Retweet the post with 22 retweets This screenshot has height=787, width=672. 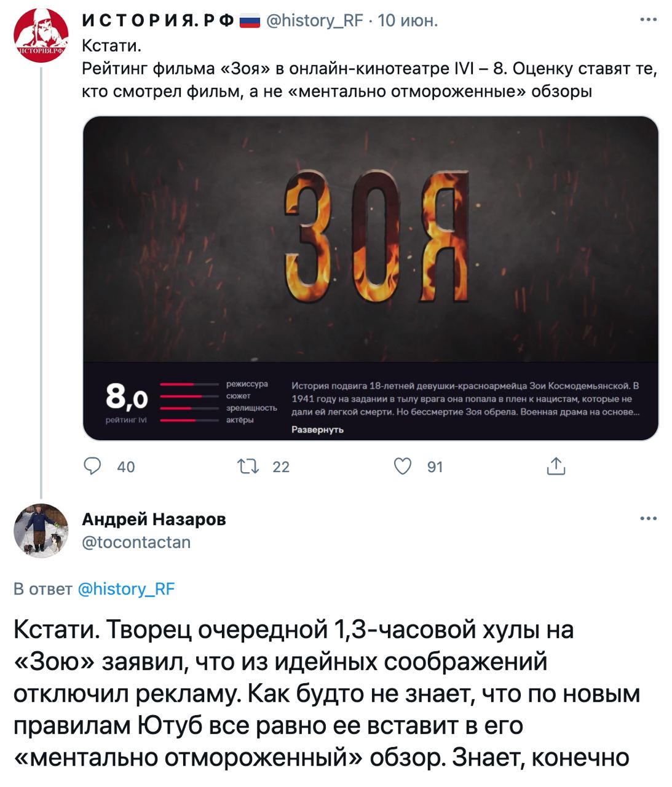click(x=248, y=467)
